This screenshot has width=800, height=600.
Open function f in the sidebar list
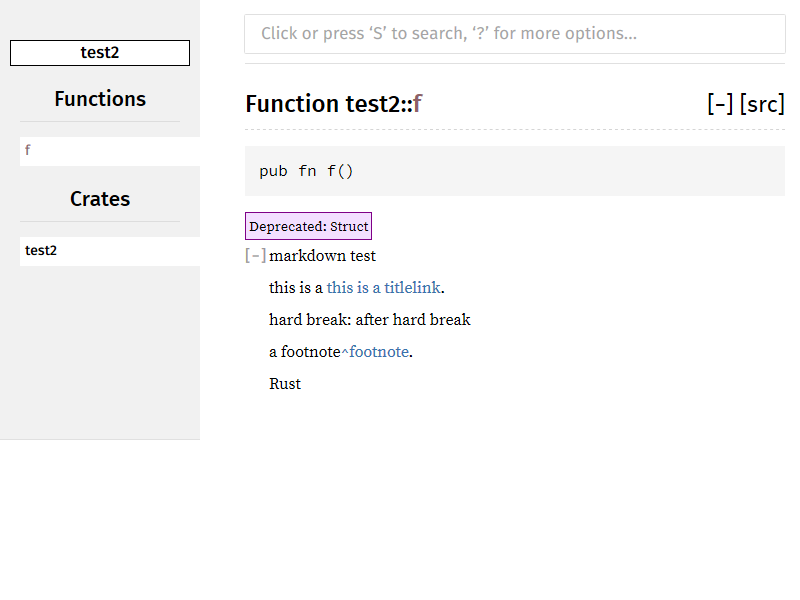click(x=28, y=151)
